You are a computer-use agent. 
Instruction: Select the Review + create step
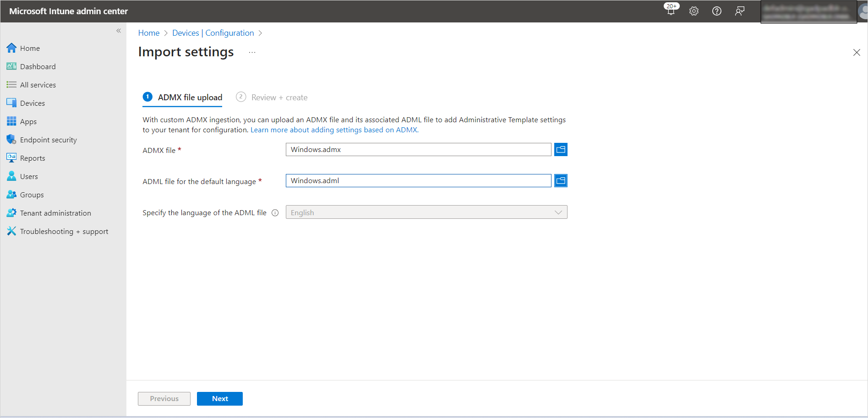279,98
